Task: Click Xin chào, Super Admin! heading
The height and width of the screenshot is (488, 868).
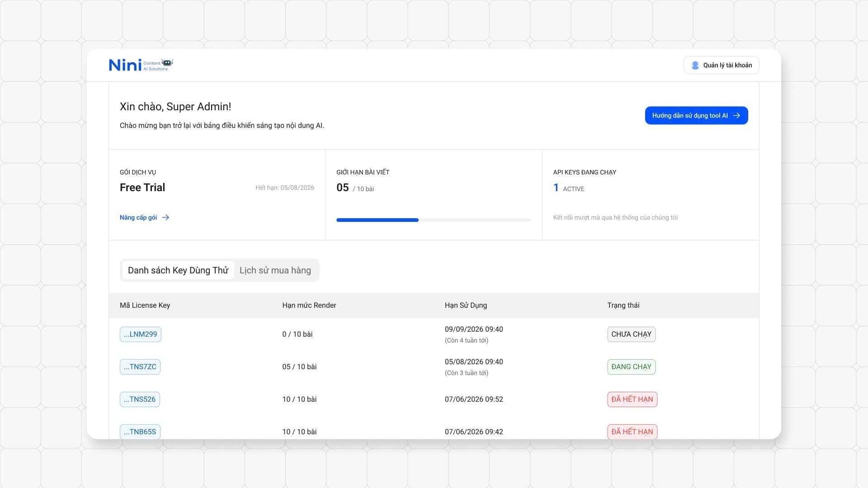Action: [x=175, y=107]
